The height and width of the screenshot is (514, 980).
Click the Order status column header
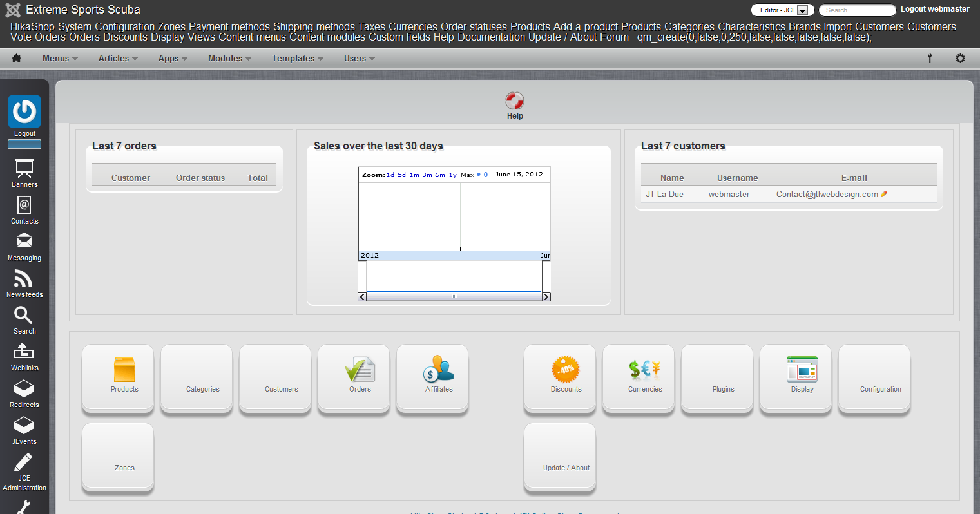coord(200,178)
